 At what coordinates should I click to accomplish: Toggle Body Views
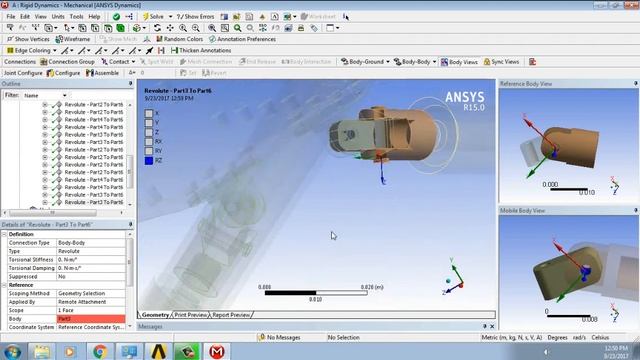click(x=459, y=62)
